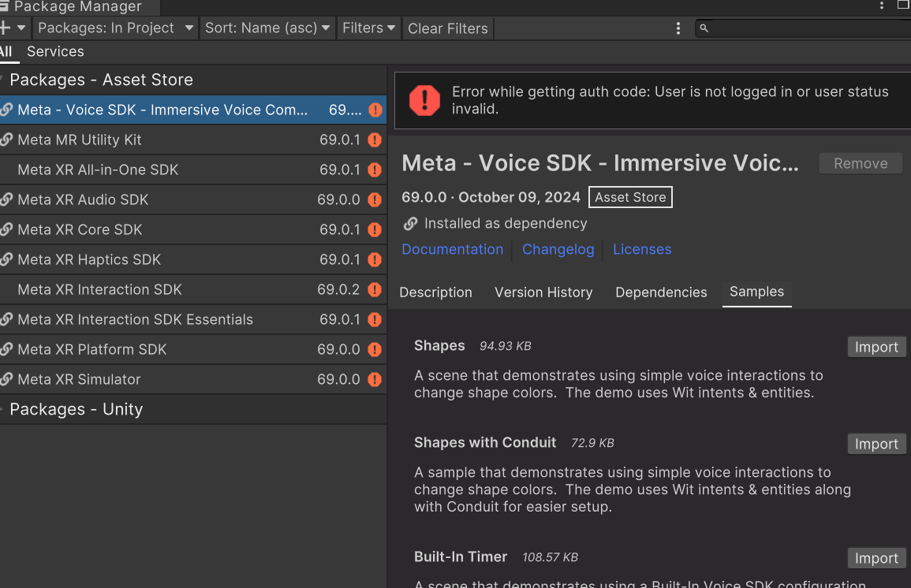The width and height of the screenshot is (911, 588).
Task: Click the Remove button
Action: coord(861,164)
